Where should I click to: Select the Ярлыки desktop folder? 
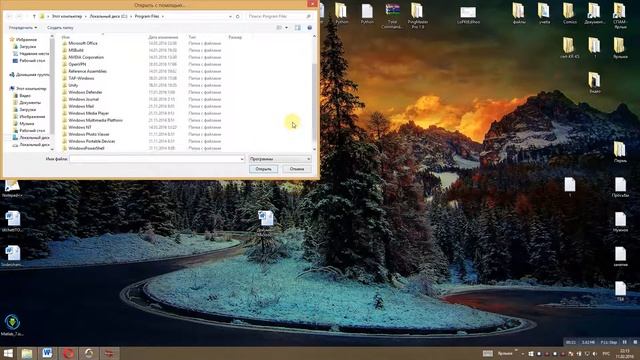(x=620, y=48)
